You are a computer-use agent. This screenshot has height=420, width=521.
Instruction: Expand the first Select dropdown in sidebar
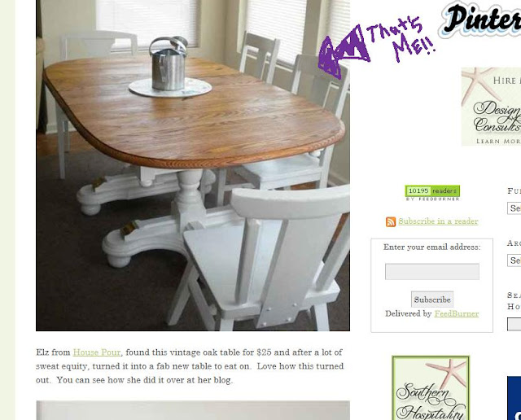click(x=514, y=208)
